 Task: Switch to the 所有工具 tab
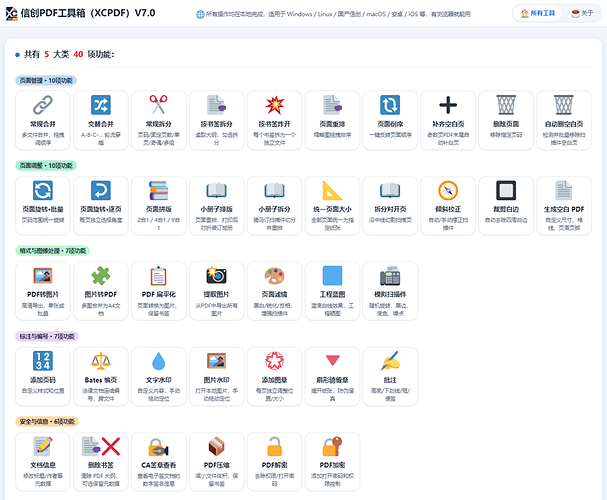(538, 13)
